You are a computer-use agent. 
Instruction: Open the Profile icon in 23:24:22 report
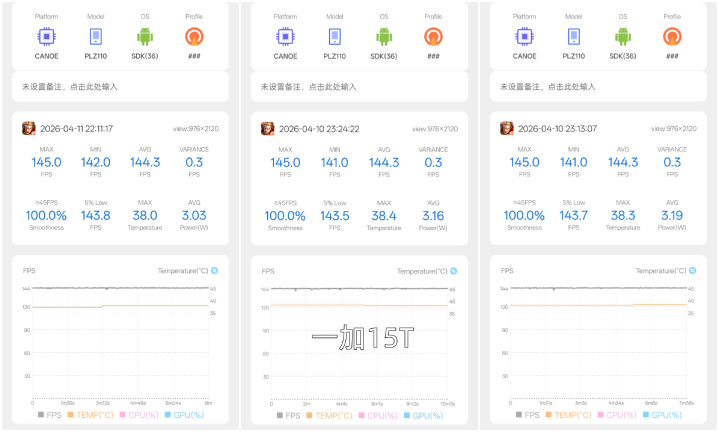433,37
